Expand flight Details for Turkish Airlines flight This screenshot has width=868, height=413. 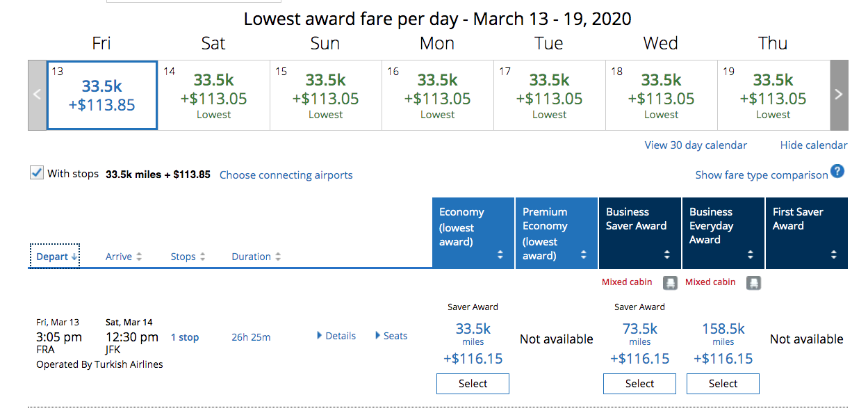pyautogui.click(x=336, y=336)
